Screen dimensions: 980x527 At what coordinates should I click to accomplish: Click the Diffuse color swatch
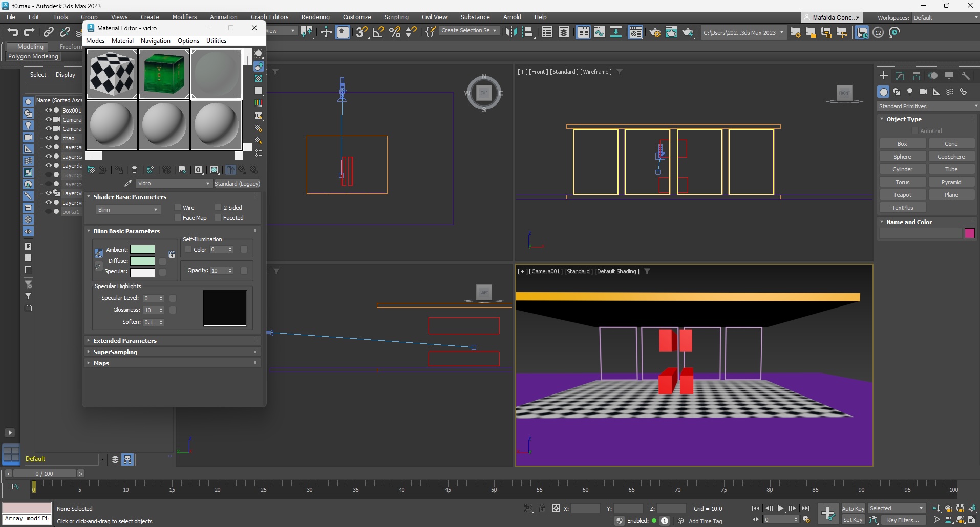pos(142,261)
